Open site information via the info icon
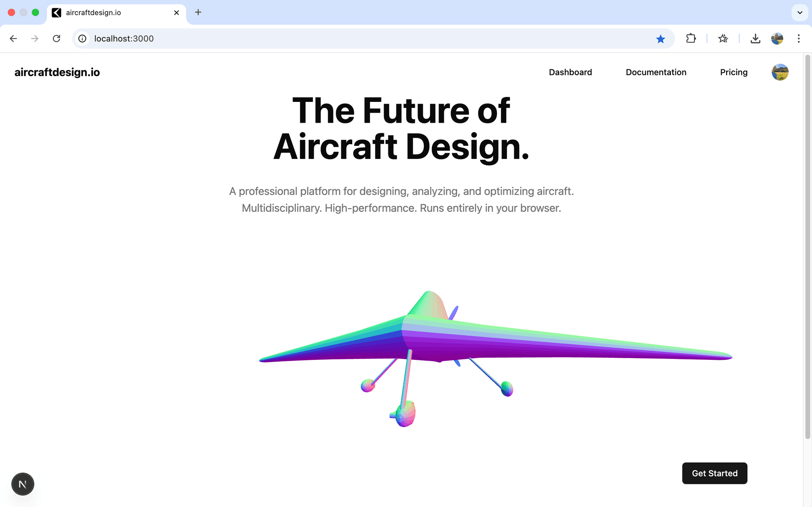The height and width of the screenshot is (507, 812). click(x=82, y=38)
